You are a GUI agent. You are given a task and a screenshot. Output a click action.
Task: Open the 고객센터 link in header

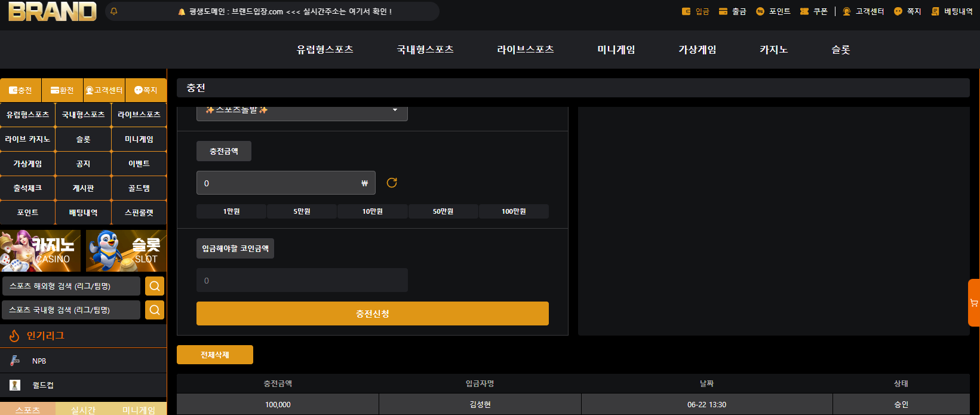[863, 11]
